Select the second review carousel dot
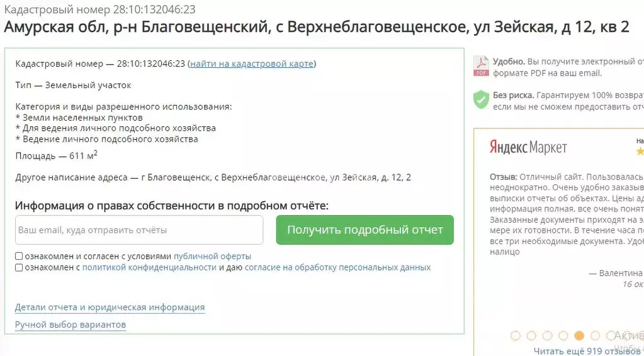This screenshot has width=644, height=356. (531, 336)
